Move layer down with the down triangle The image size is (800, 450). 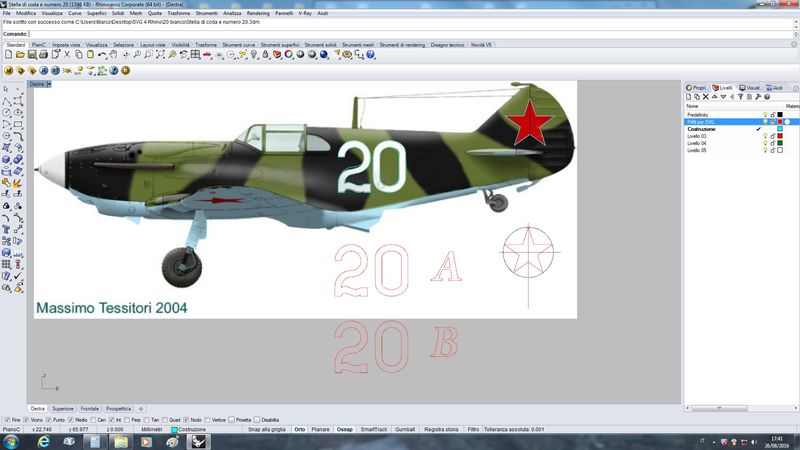[x=723, y=96]
